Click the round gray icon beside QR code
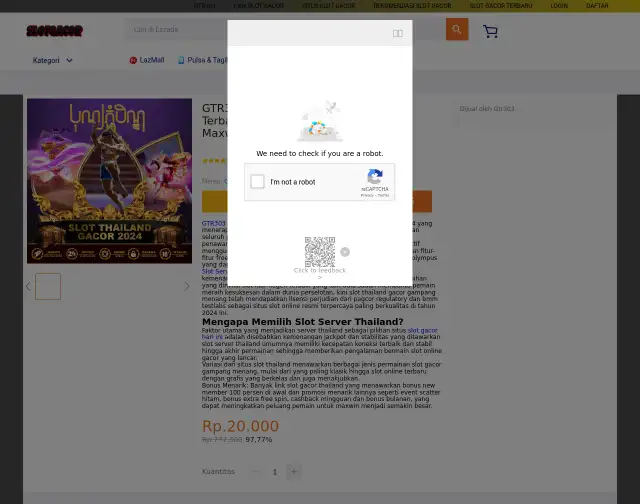The height and width of the screenshot is (504, 640). (x=345, y=252)
